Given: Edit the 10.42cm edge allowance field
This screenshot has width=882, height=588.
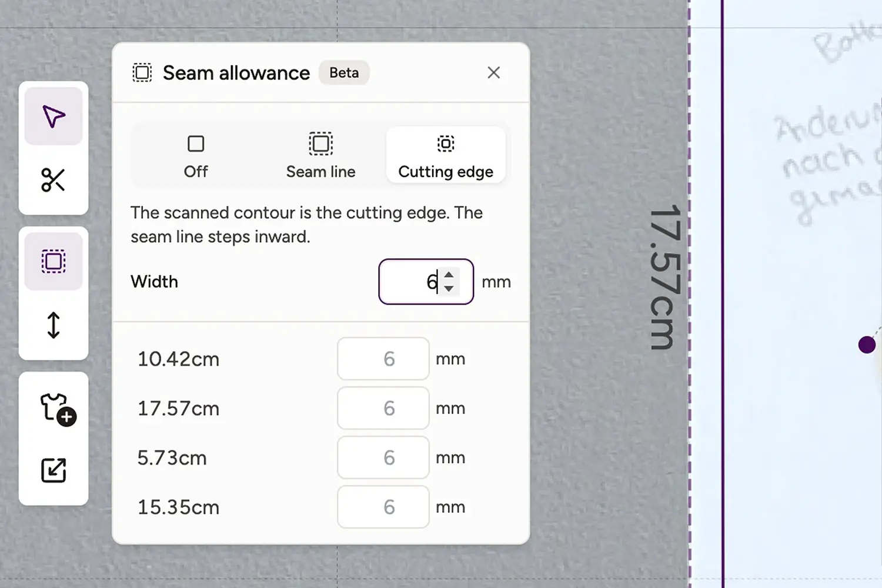Looking at the screenshot, I should click(383, 359).
